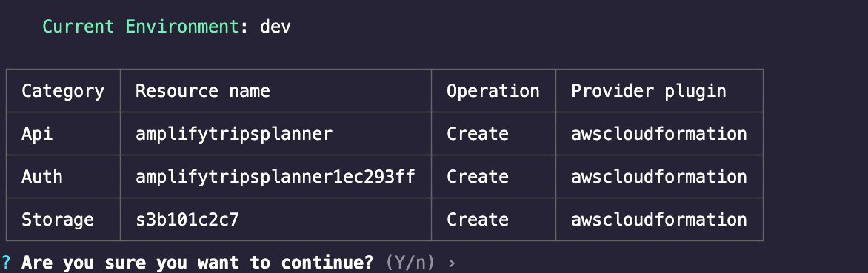Click resource name s3b101c2c7
868x273 pixels.
(187, 220)
